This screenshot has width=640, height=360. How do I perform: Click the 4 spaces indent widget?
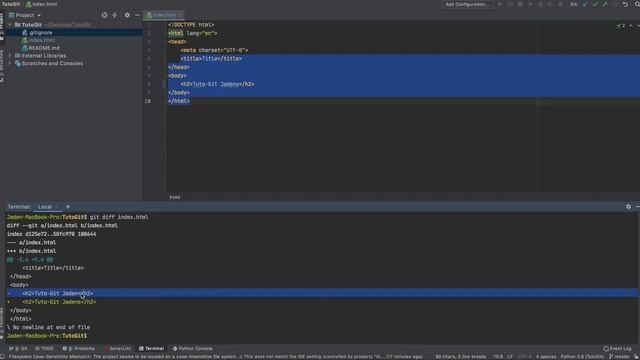click(x=546, y=357)
